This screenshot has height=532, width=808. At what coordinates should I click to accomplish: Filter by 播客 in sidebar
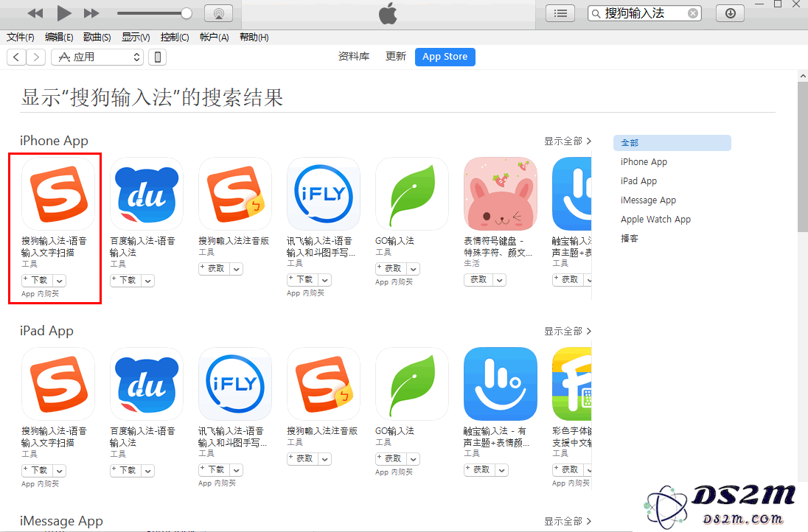[629, 239]
